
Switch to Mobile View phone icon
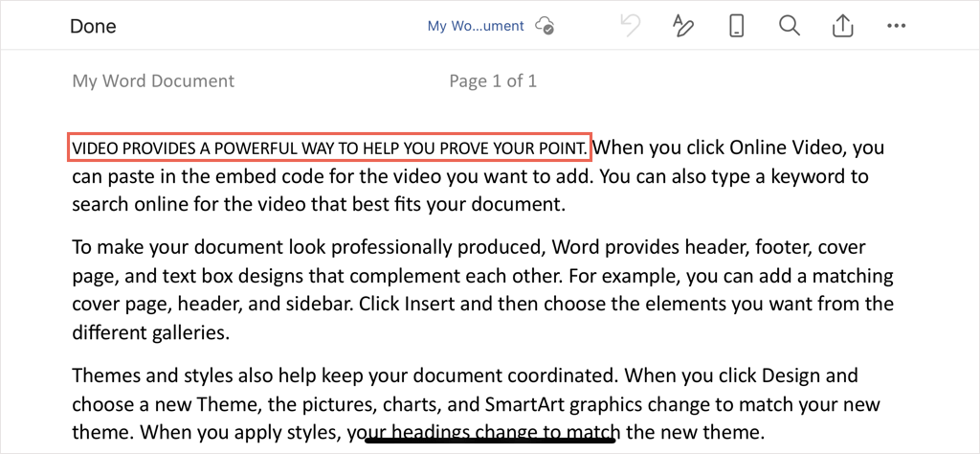(738, 26)
